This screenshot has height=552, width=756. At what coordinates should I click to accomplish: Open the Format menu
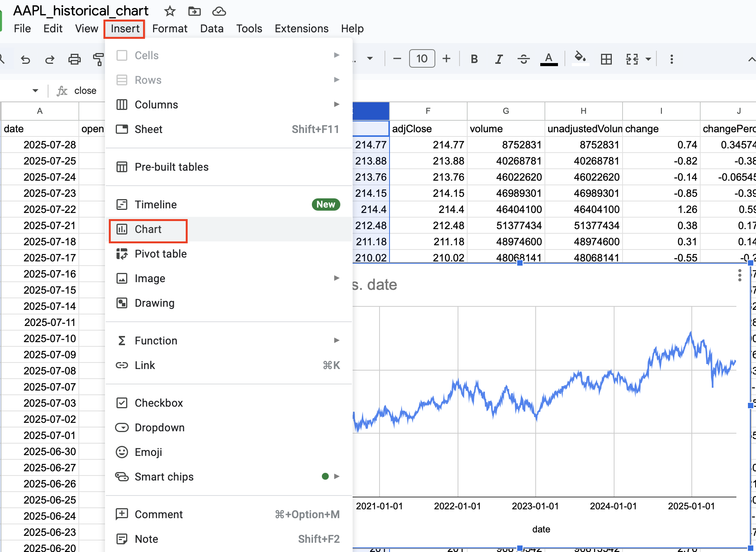tap(170, 28)
